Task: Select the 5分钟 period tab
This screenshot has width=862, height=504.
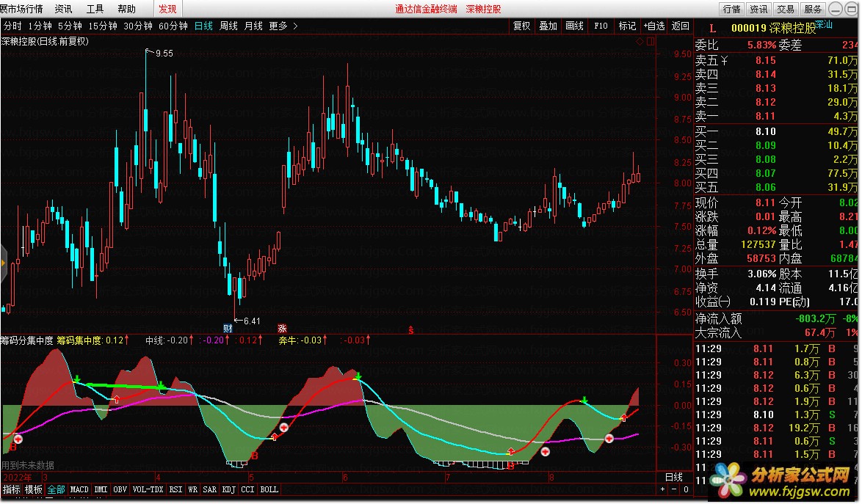Action: pos(70,26)
